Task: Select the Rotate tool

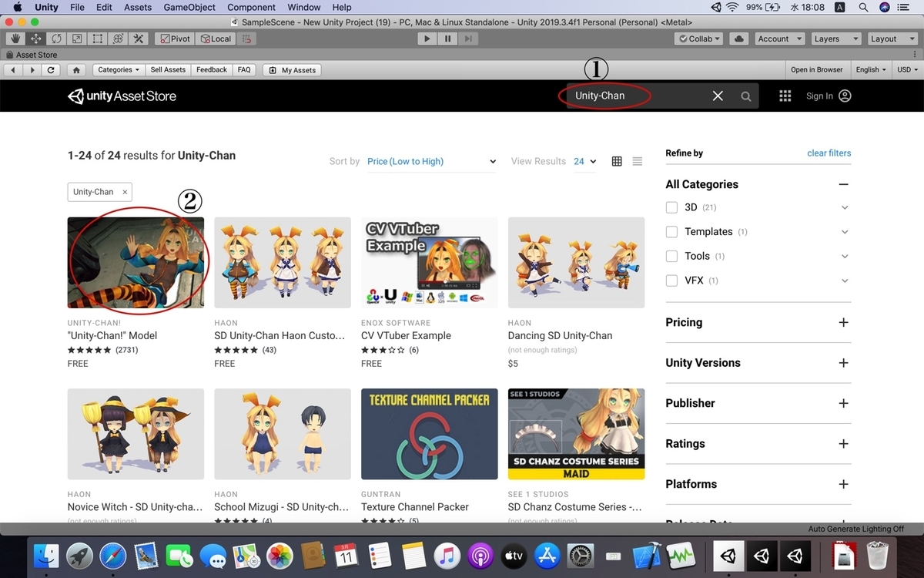Action: tap(57, 39)
